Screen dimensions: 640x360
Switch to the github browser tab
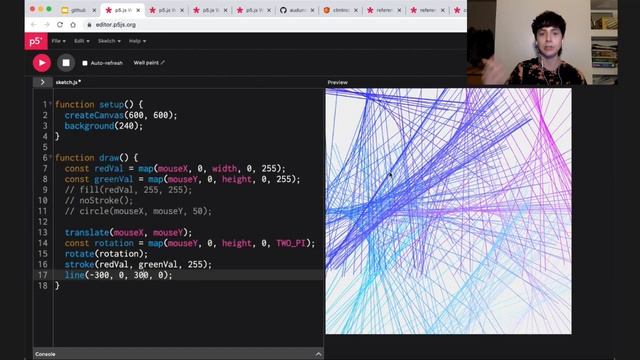pos(78,10)
